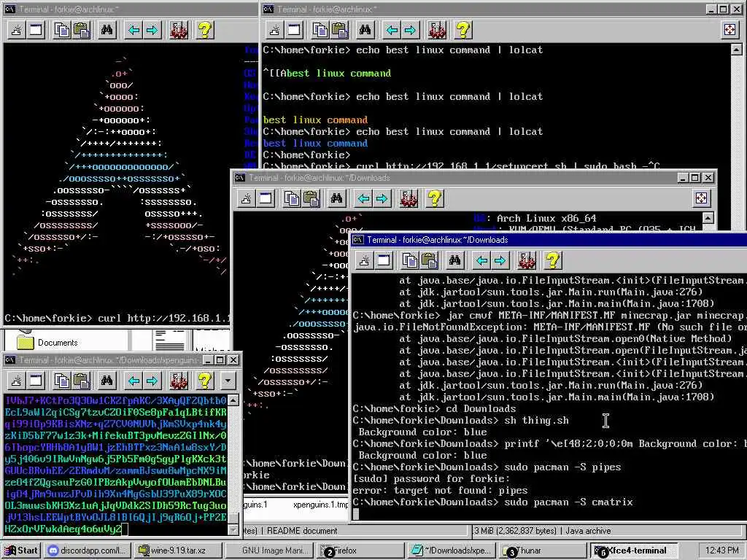Select the xpenguins.1.tmp file in file manager

321,505
